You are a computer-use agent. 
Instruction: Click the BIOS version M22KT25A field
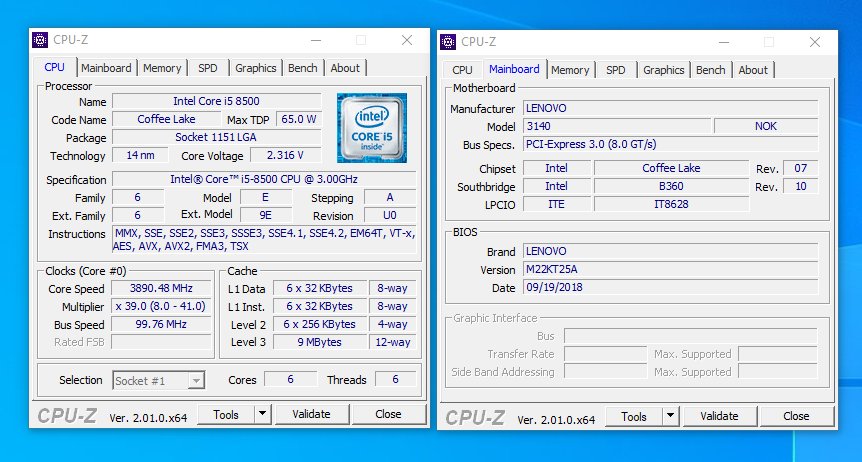coord(670,270)
